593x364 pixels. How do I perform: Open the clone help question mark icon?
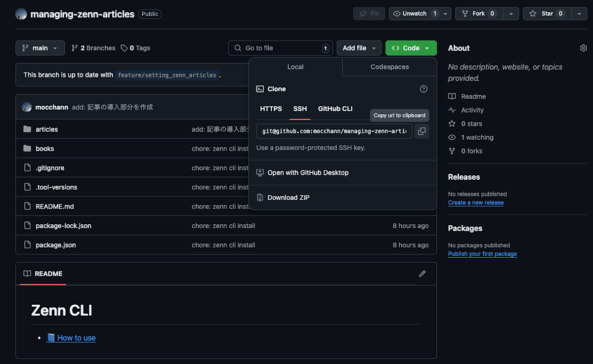[x=424, y=89]
